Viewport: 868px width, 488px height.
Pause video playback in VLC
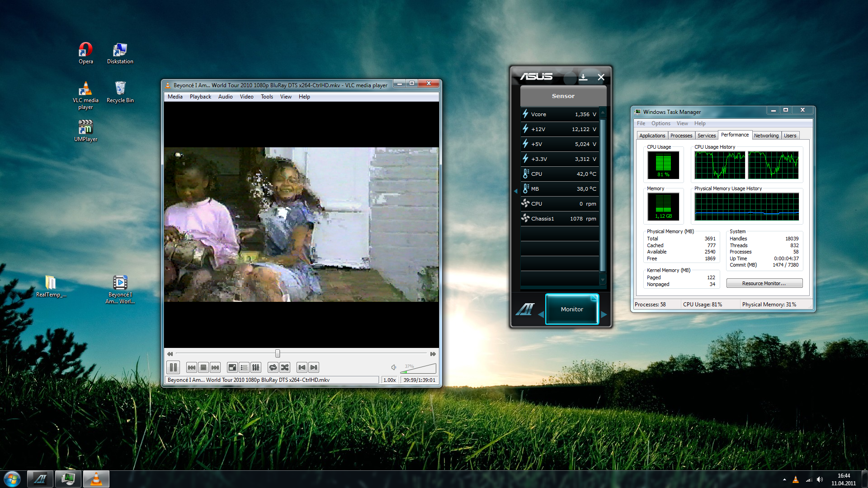click(x=173, y=367)
